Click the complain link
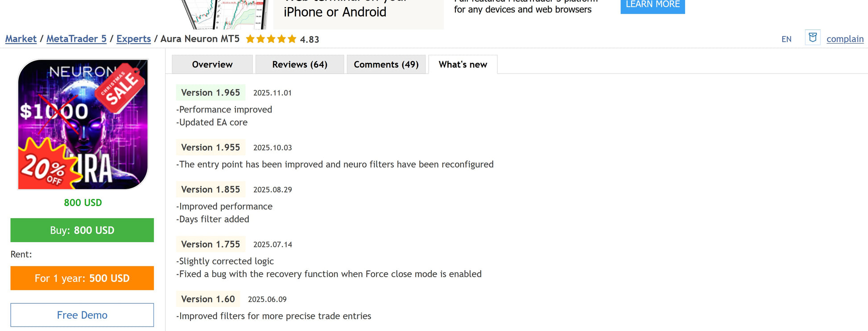 point(845,39)
